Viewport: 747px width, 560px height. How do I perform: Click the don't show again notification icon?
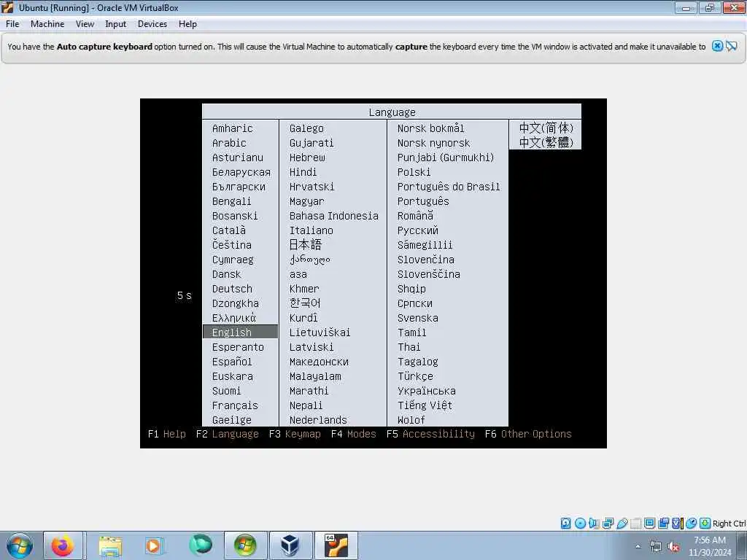732,46
